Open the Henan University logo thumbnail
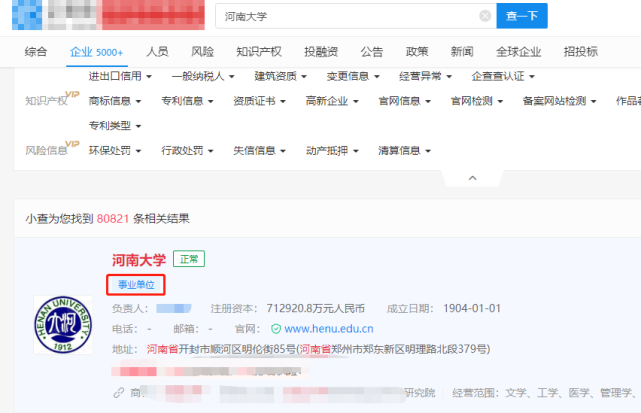Image resolution: width=641 pixels, height=413 pixels. [x=63, y=325]
